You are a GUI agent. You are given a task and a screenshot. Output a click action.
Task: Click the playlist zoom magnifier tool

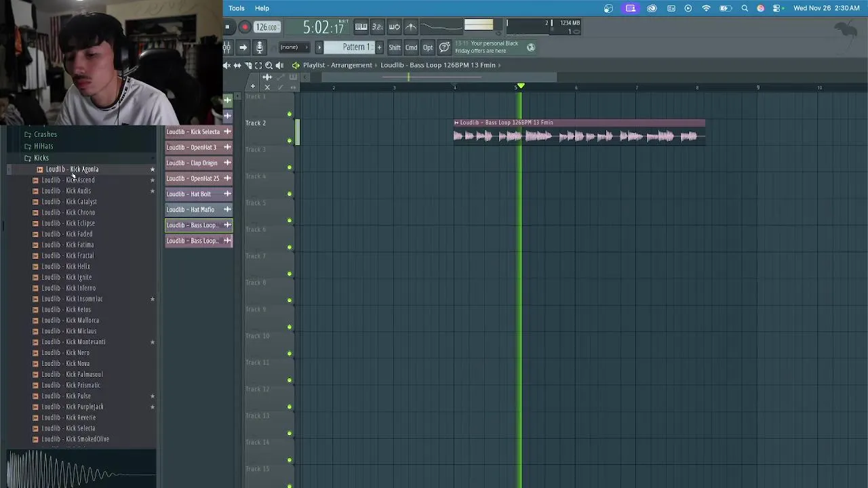(x=269, y=65)
